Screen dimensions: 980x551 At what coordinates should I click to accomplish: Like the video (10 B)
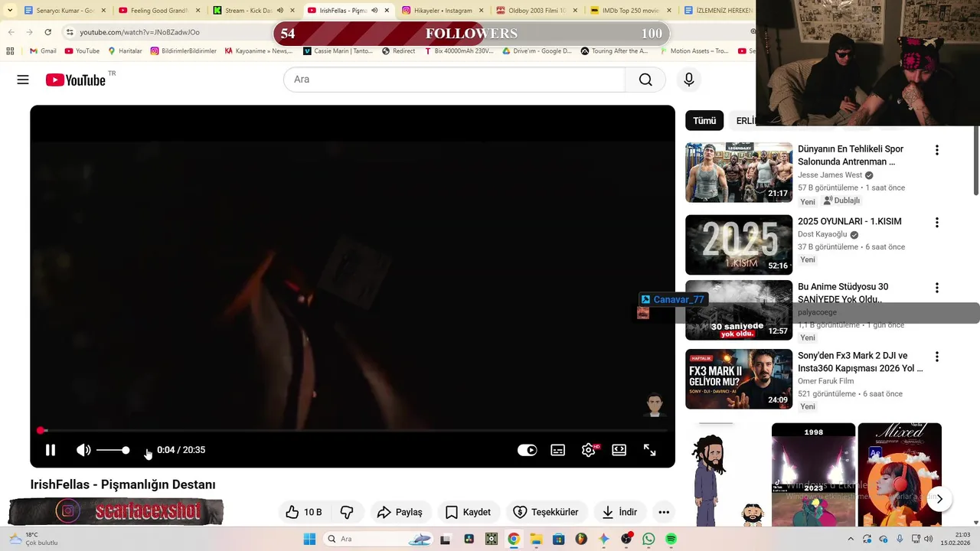[x=304, y=512]
